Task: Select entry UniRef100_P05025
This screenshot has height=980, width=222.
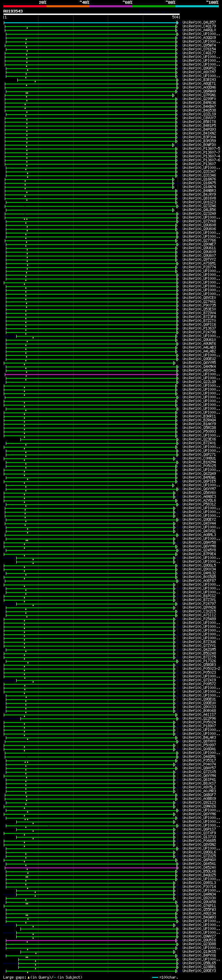Action: click(199, 466)
